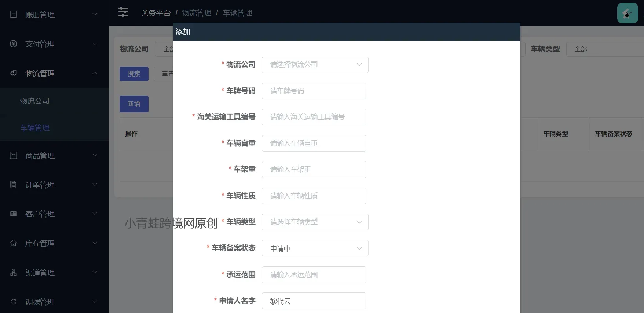Click the 订单管理 sidebar icon
644x313 pixels.
click(14, 185)
